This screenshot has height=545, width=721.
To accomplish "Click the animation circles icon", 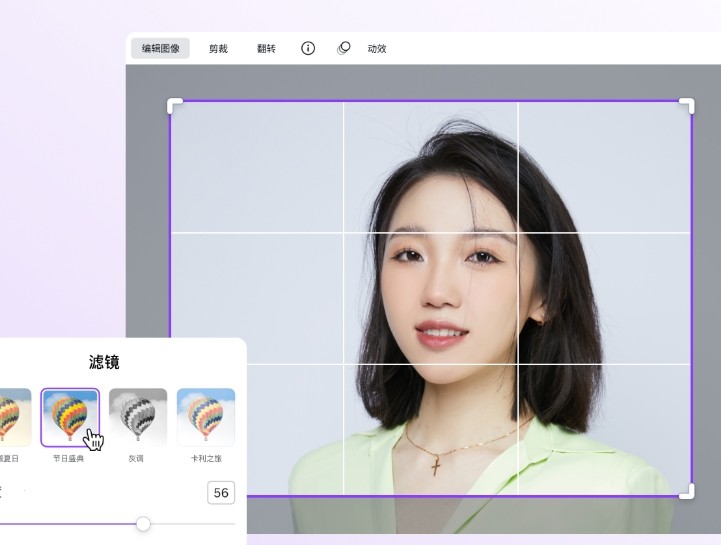I will (344, 48).
